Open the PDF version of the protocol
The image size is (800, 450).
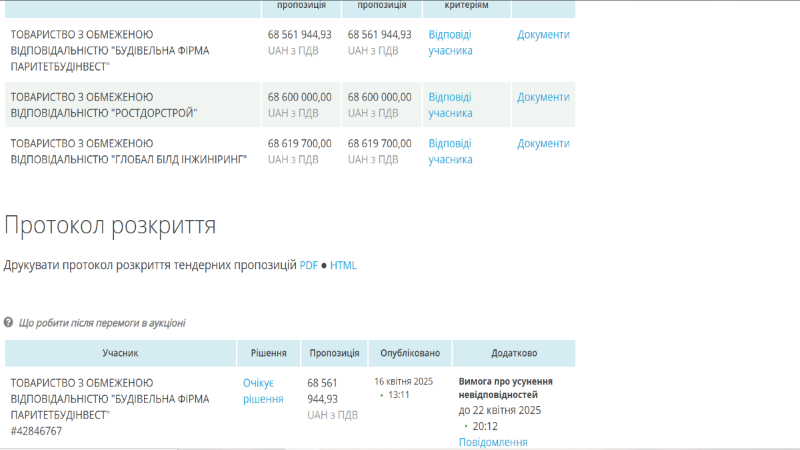(309, 265)
